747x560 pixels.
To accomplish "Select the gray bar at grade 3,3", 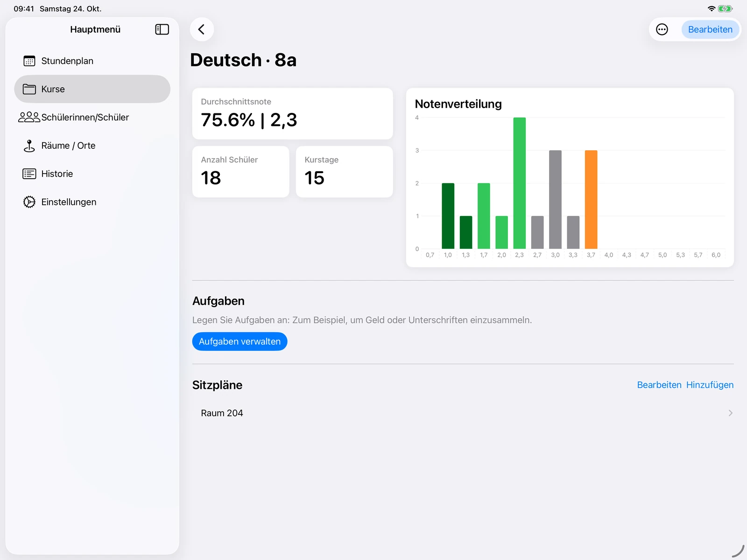I will pyautogui.click(x=573, y=232).
